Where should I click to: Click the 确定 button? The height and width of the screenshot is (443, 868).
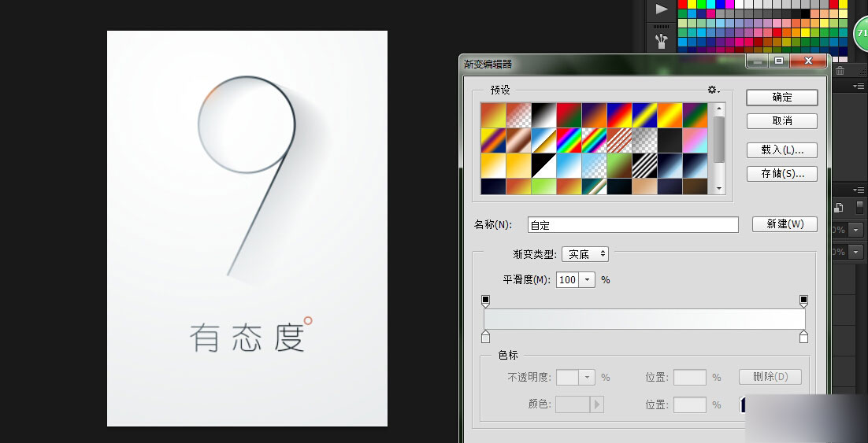pyautogui.click(x=781, y=98)
